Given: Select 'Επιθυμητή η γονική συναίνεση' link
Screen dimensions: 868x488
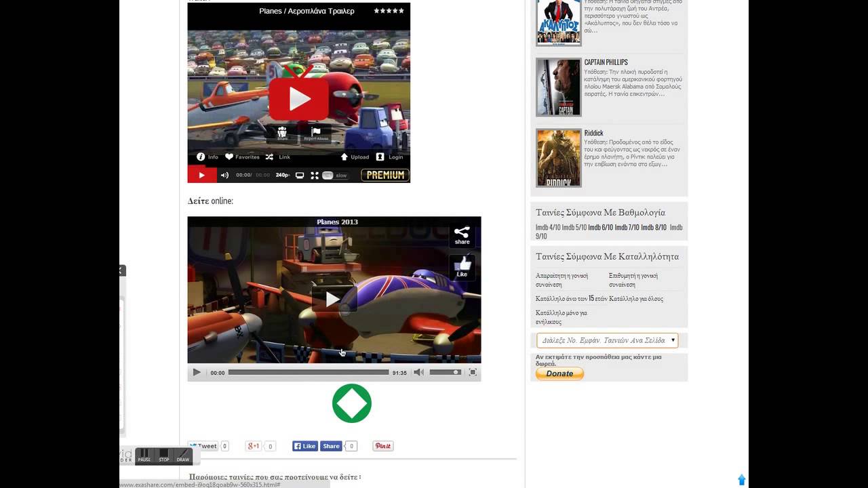Looking at the screenshot, I should [x=633, y=280].
